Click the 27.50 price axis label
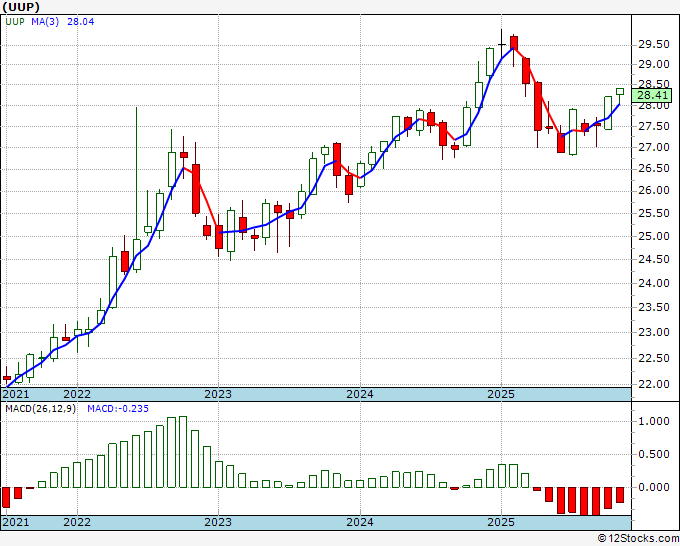 coord(654,126)
